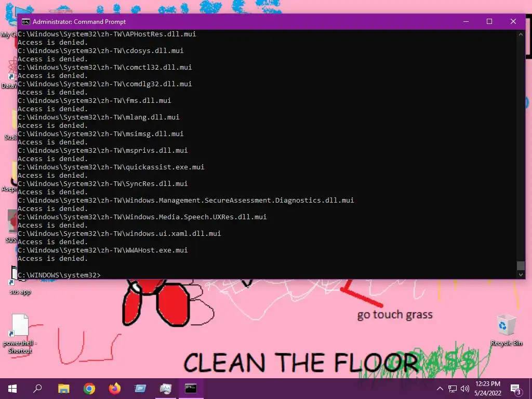Show hidden tray icons chevron
Screen dimensions: 532x399
pyautogui.click(x=440, y=389)
